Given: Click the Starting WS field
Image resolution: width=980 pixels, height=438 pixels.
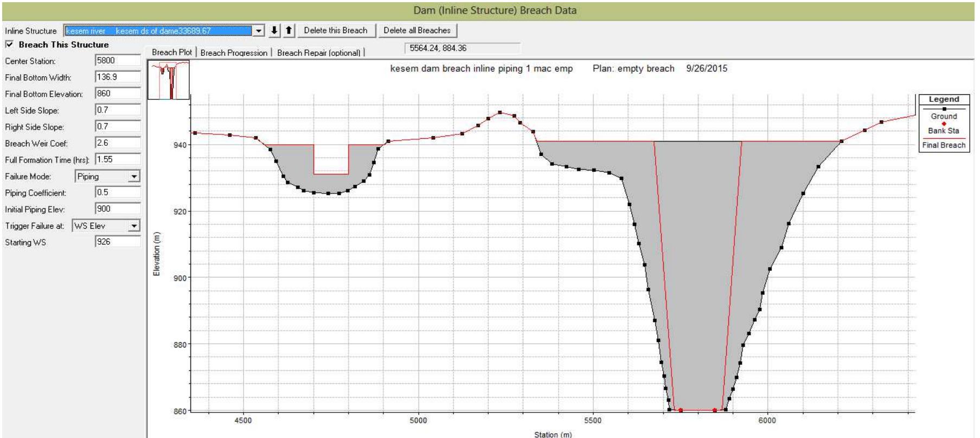Looking at the screenshot, I should (x=118, y=242).
